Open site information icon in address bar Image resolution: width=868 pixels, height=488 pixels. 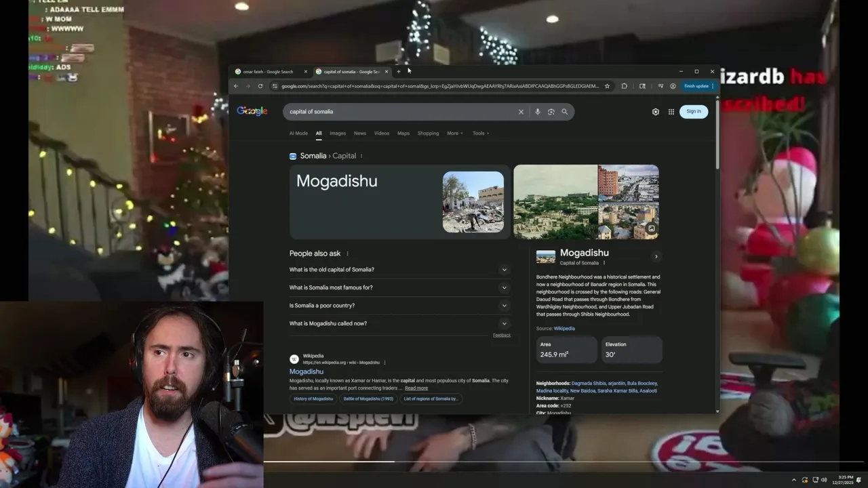pyautogui.click(x=275, y=86)
